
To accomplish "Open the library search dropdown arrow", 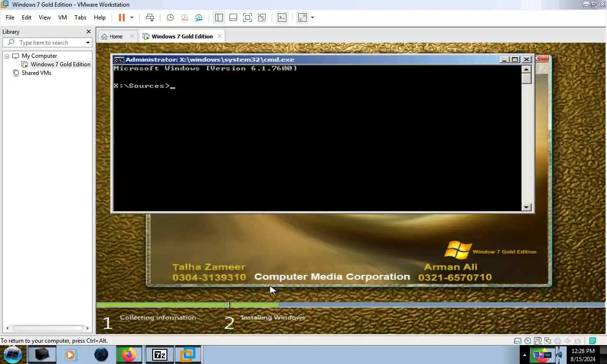I will (x=88, y=43).
